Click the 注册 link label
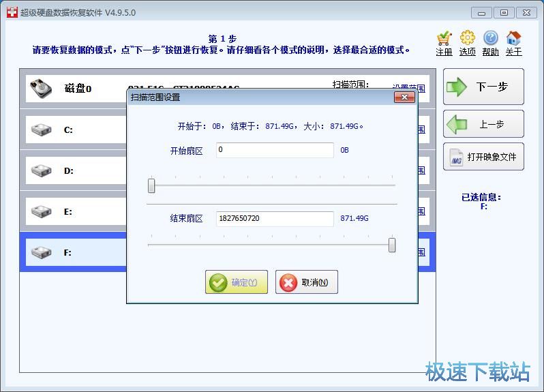 tap(444, 52)
